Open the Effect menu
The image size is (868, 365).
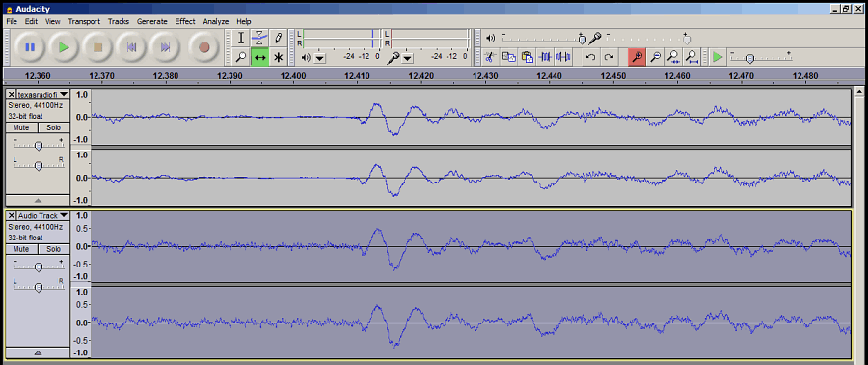pyautogui.click(x=185, y=21)
